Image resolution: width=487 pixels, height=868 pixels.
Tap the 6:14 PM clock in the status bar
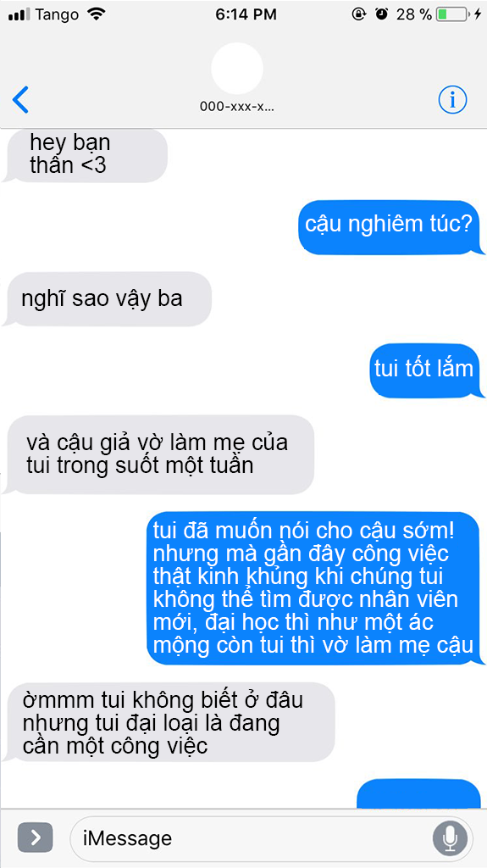(246, 15)
